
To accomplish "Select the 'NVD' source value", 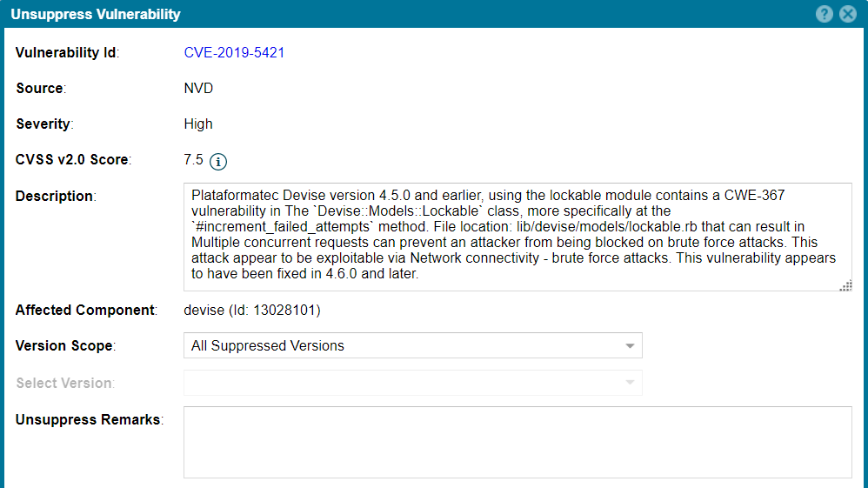I will pos(198,89).
